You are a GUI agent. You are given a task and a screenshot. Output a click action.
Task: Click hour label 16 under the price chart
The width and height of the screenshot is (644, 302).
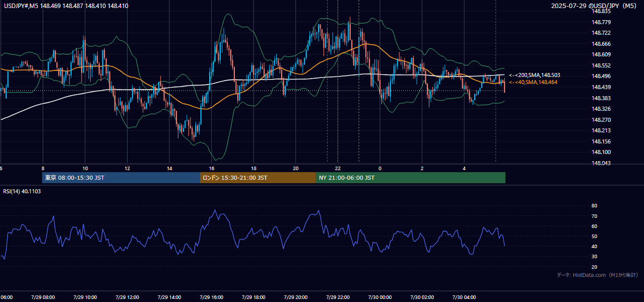point(212,168)
